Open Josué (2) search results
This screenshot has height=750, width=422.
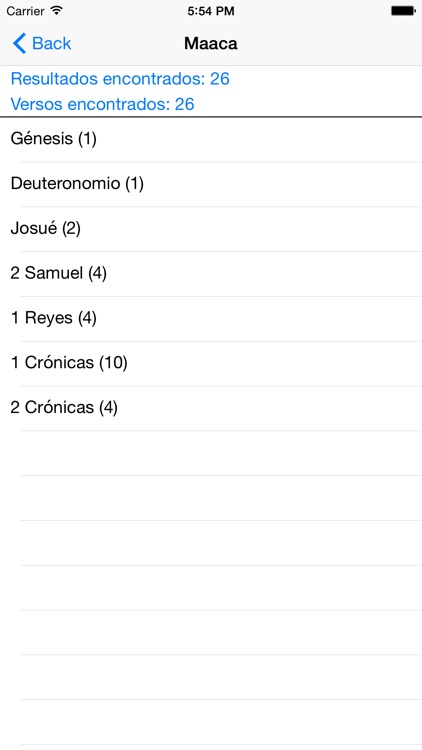pos(211,229)
